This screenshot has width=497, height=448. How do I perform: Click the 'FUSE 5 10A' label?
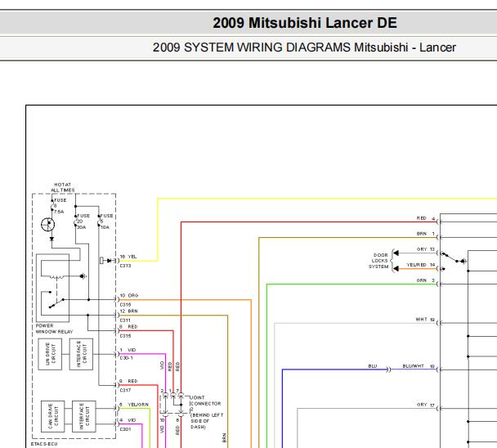click(106, 222)
